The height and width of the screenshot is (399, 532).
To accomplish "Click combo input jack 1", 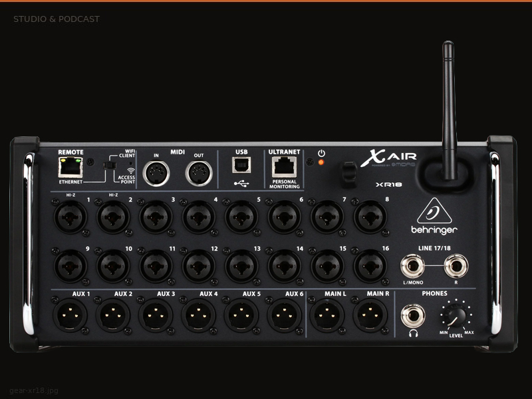I will tap(70, 217).
